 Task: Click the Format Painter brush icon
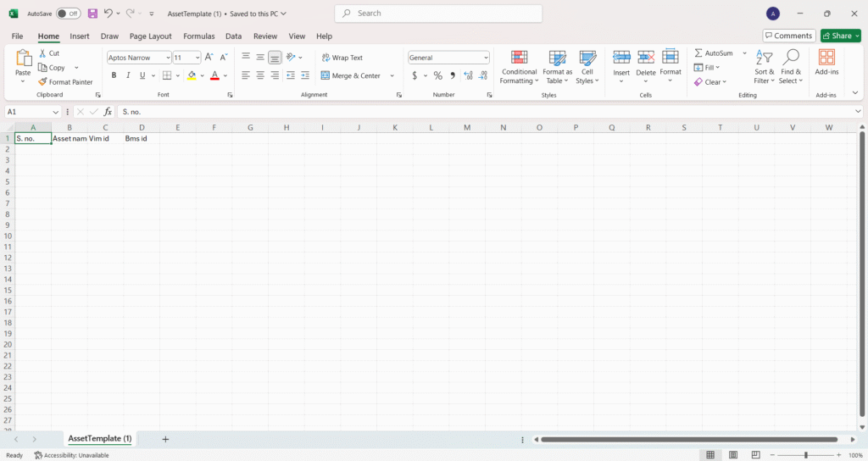42,82
